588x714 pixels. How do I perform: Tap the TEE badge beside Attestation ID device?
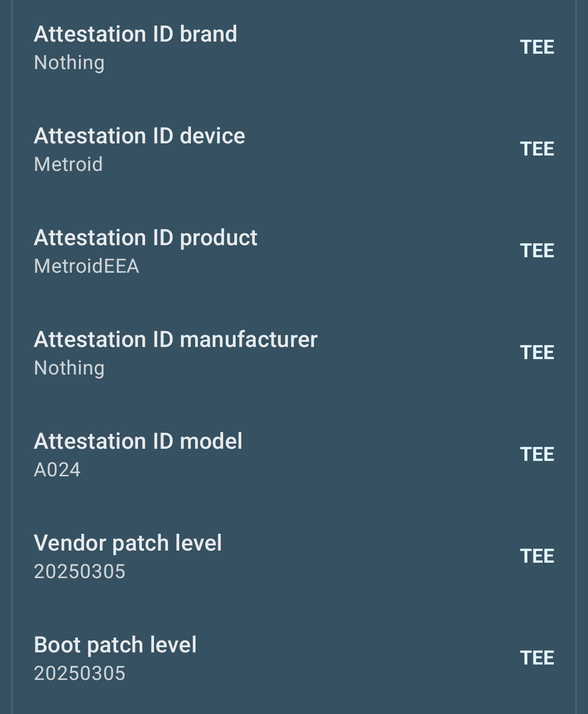pos(537,149)
